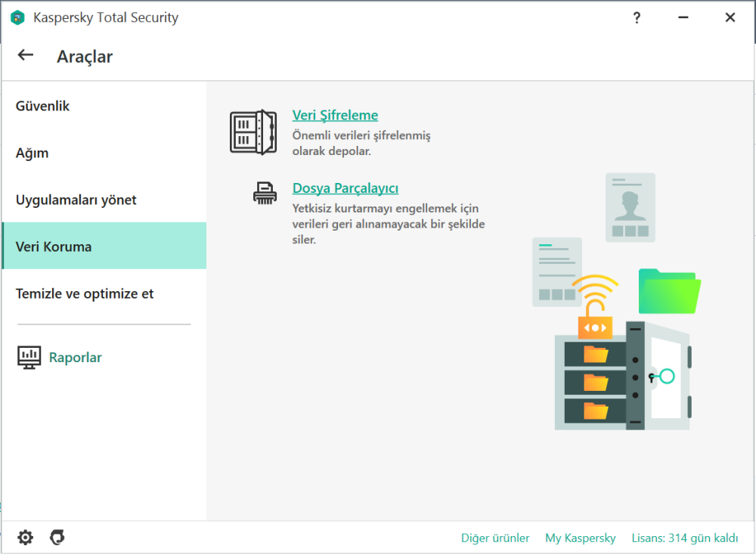Open the Raporlar monitor chart icon
Viewport: 756px width, 555px height.
pos(29,358)
